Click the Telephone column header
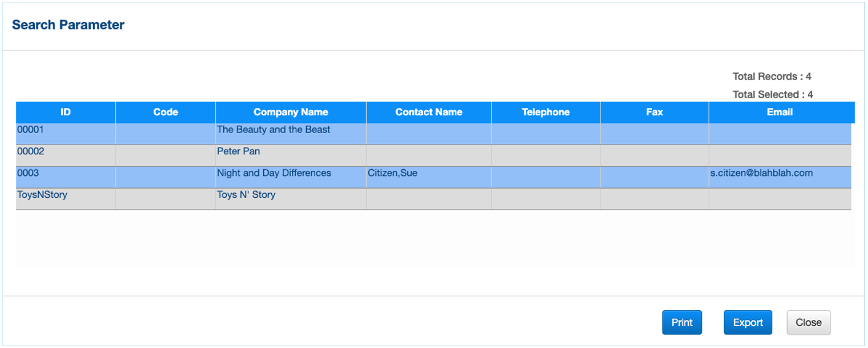This screenshot has height=348, width=868. [545, 112]
